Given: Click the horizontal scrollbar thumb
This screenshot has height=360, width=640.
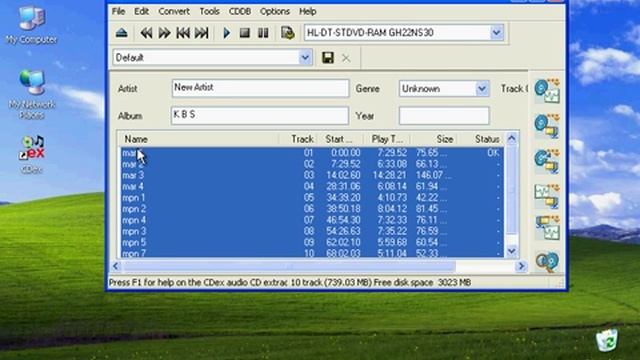Looking at the screenshot, I should click(289, 266).
